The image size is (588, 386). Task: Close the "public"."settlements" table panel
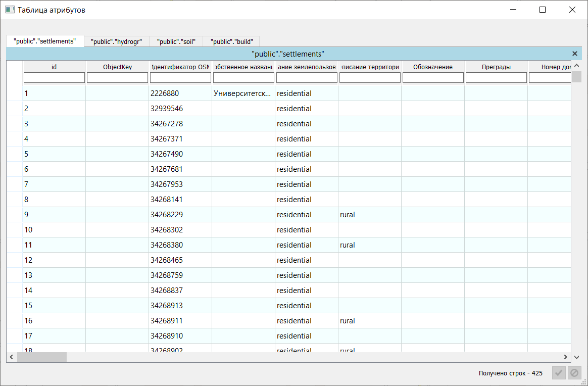tap(574, 54)
